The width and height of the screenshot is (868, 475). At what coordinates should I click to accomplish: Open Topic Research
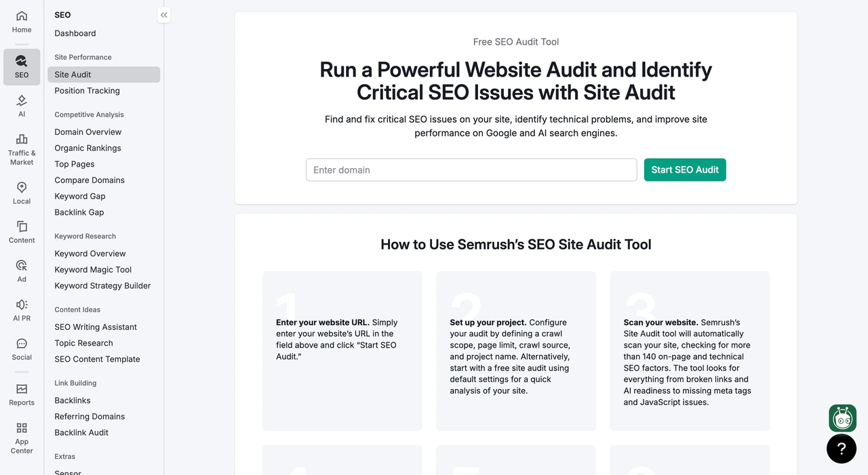click(x=84, y=343)
